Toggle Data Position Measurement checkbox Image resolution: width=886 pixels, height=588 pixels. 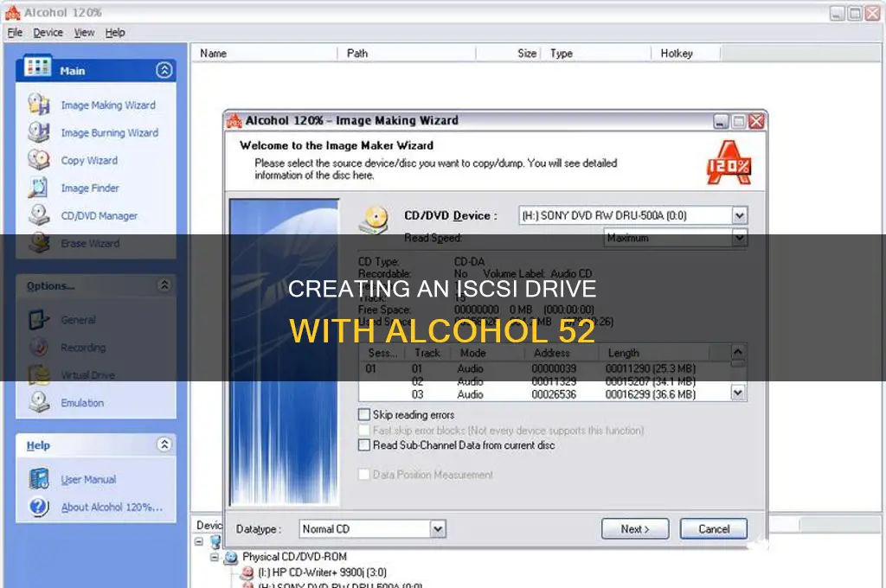pyautogui.click(x=364, y=475)
